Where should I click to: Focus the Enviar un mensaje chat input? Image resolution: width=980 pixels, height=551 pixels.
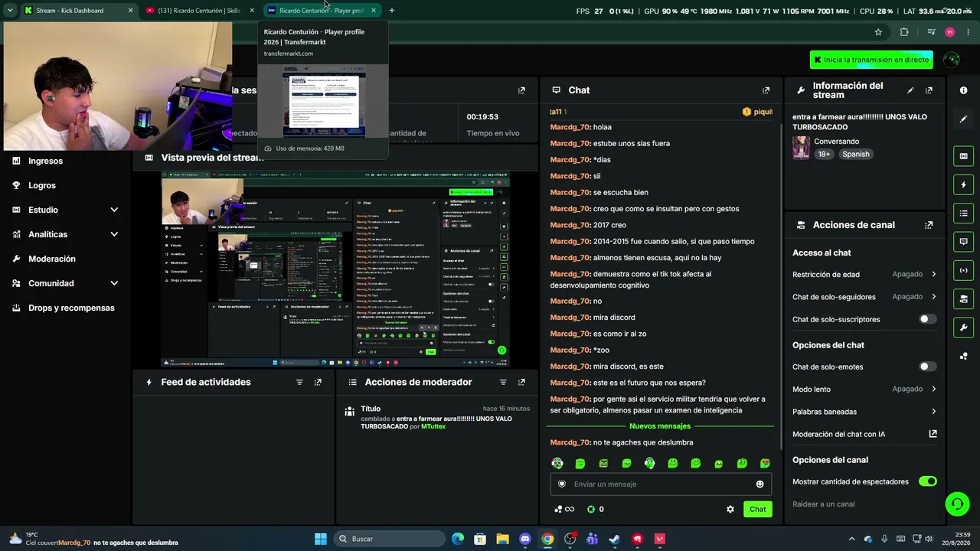tap(661, 484)
